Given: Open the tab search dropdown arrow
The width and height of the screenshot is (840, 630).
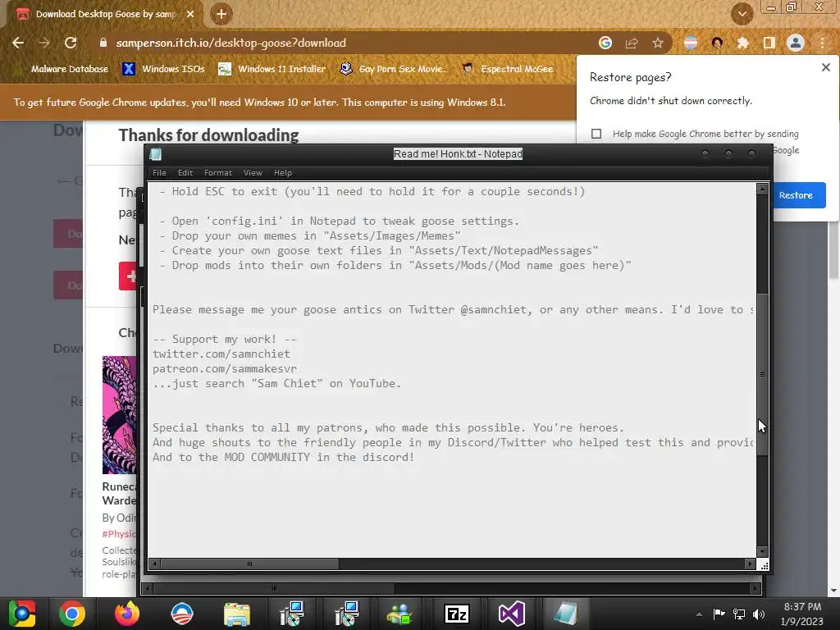Looking at the screenshot, I should click(742, 14).
